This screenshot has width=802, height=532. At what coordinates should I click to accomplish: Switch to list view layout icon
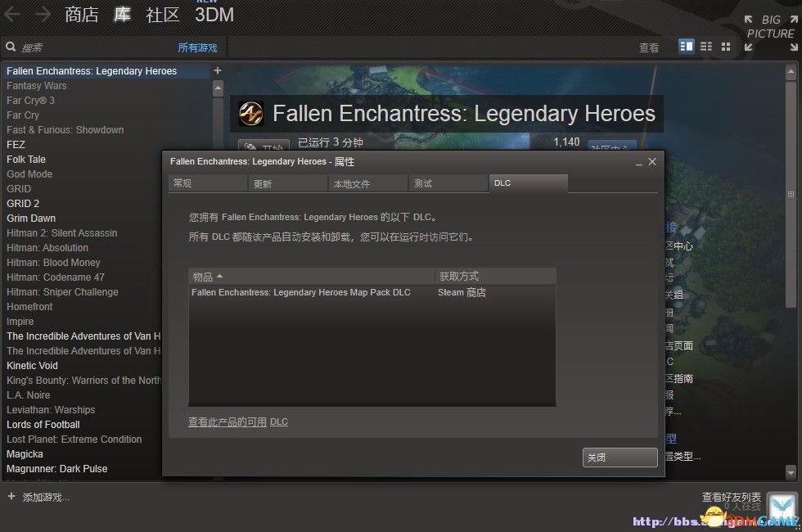[x=705, y=47]
